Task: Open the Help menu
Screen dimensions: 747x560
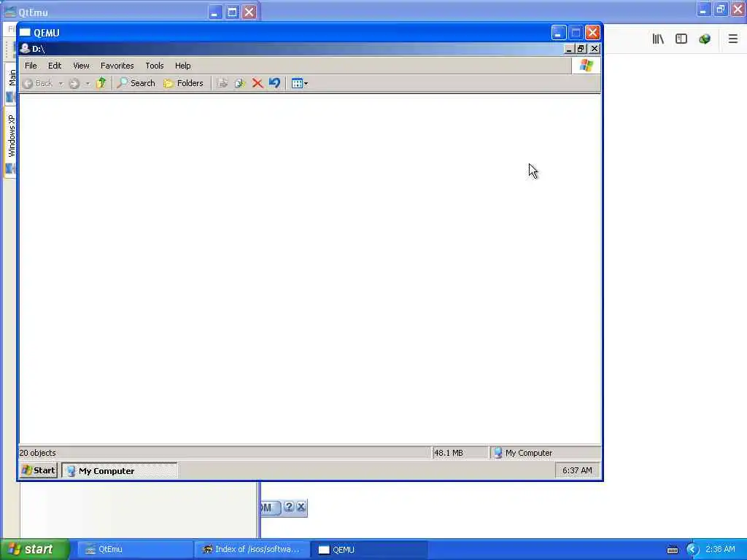Action: 182,66
